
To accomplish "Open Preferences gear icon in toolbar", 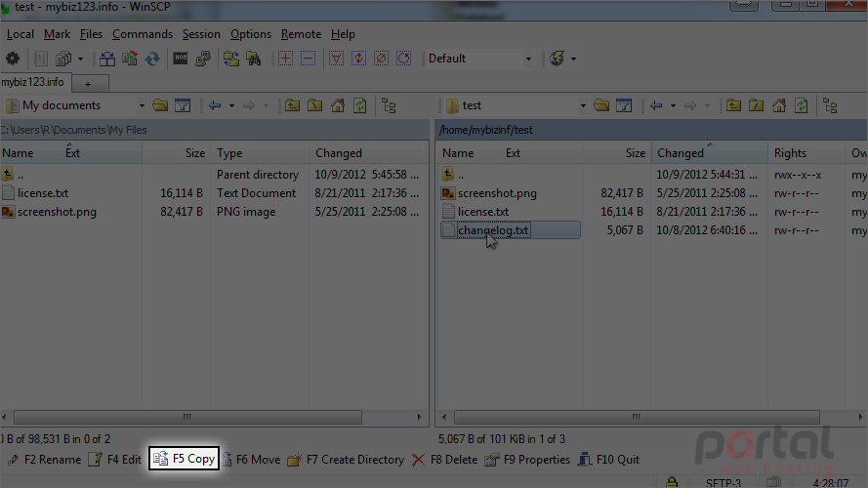I will coord(12,59).
